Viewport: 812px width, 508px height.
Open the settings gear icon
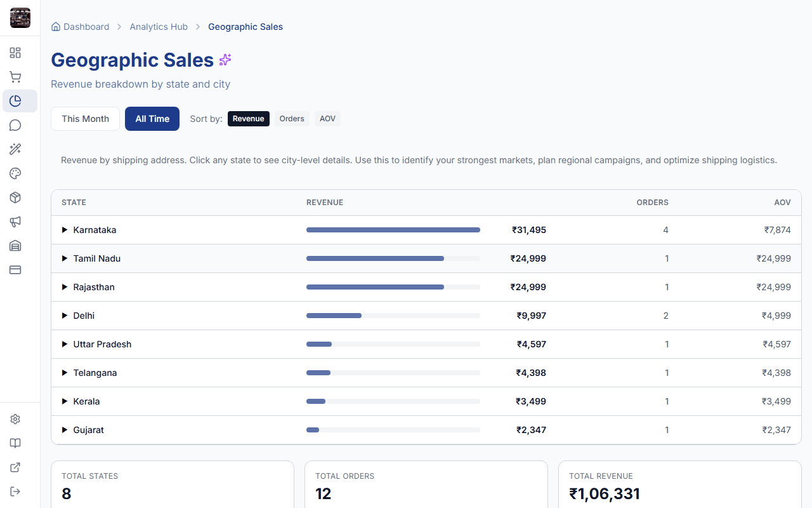[x=15, y=419]
